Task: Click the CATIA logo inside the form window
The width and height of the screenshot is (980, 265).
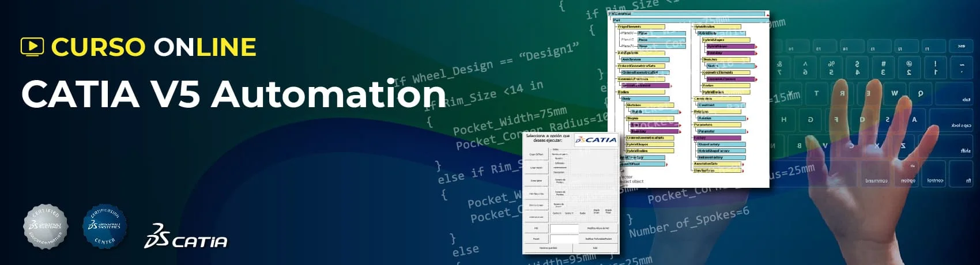Action: pos(596,140)
